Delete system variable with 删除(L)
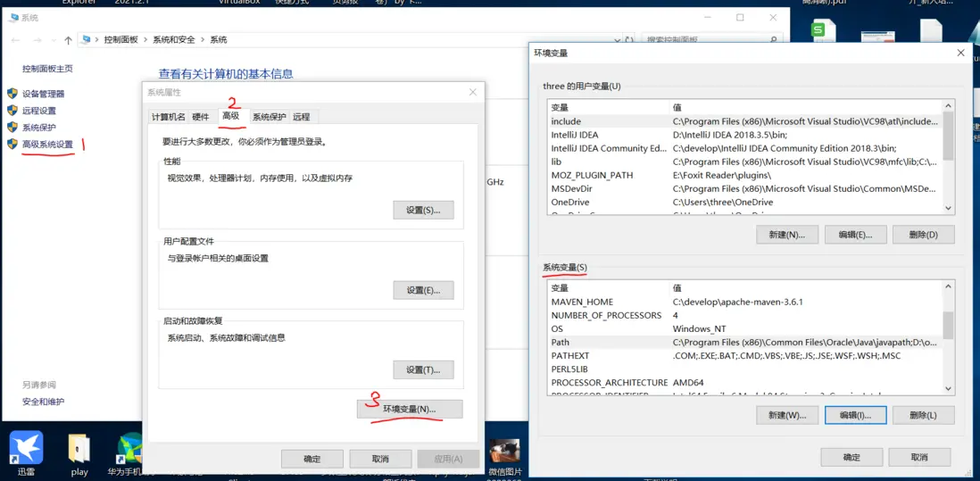This screenshot has width=980, height=481. click(923, 416)
